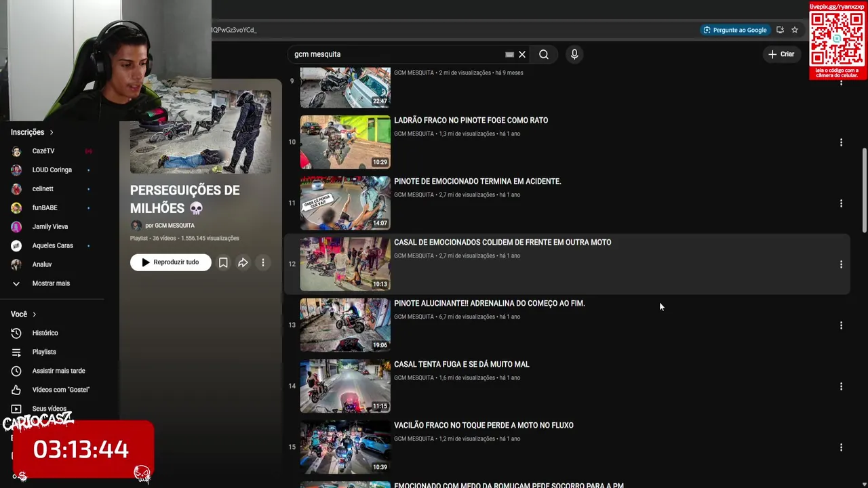This screenshot has height=488, width=868.
Task: Expand the Você section chevron
Action: (34, 314)
